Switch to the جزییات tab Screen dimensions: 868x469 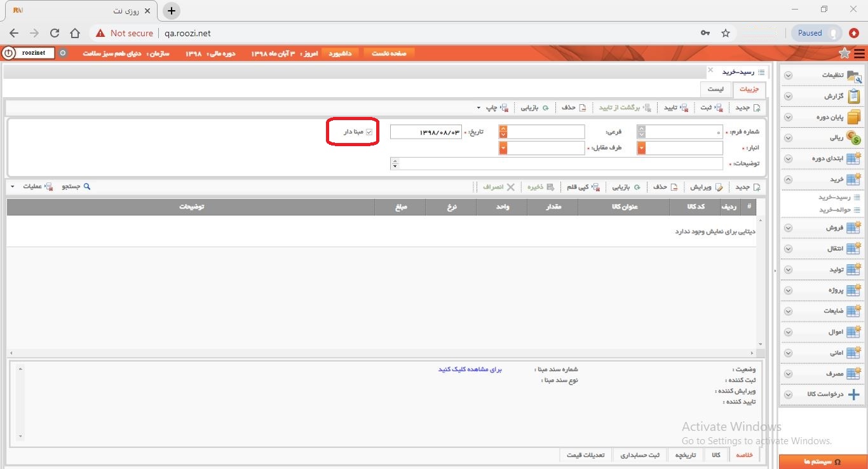749,90
